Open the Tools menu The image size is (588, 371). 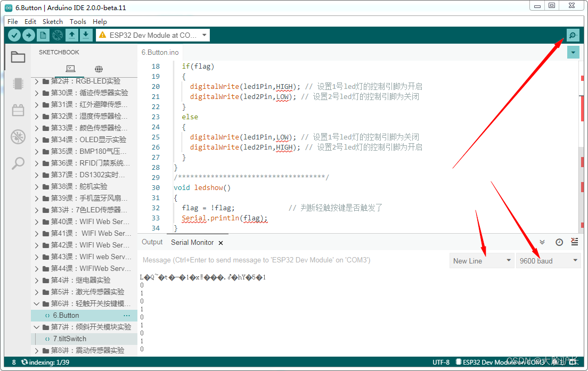(78, 21)
